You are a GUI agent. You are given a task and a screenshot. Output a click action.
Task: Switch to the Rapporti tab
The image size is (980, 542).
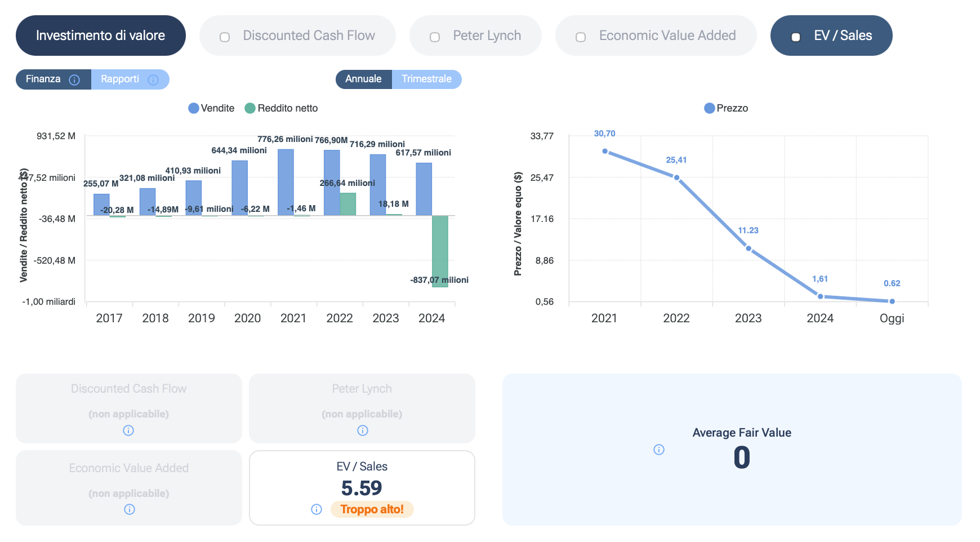click(x=120, y=79)
